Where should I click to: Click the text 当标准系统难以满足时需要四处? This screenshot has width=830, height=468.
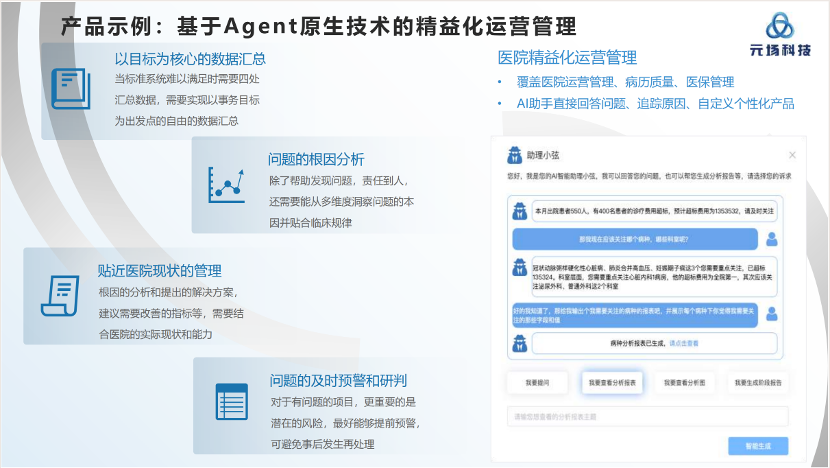pos(187,79)
